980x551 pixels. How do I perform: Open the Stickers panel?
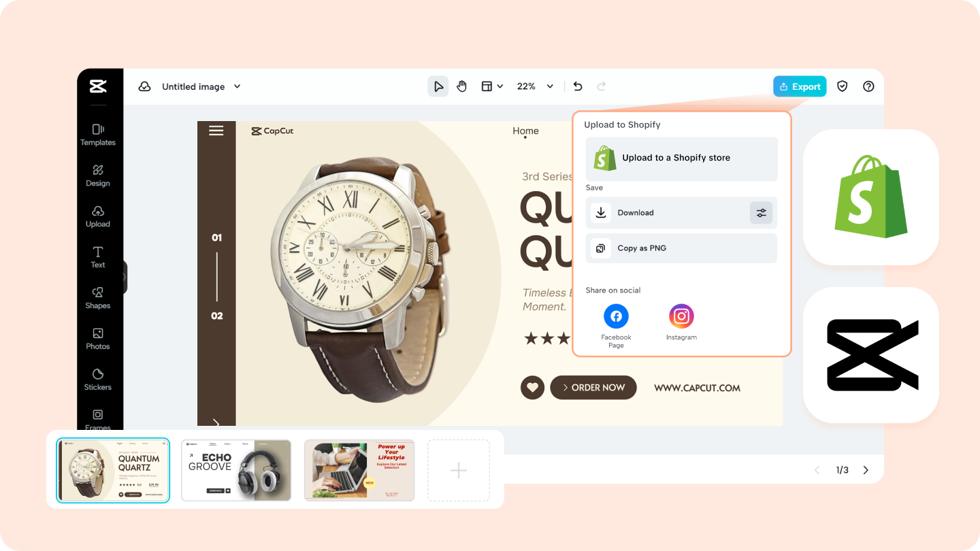(x=98, y=379)
